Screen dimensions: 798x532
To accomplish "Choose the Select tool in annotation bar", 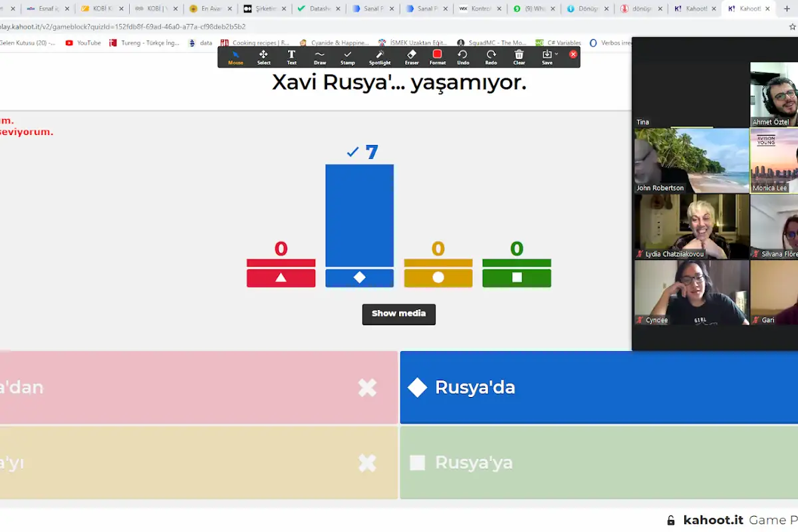I will (x=264, y=57).
